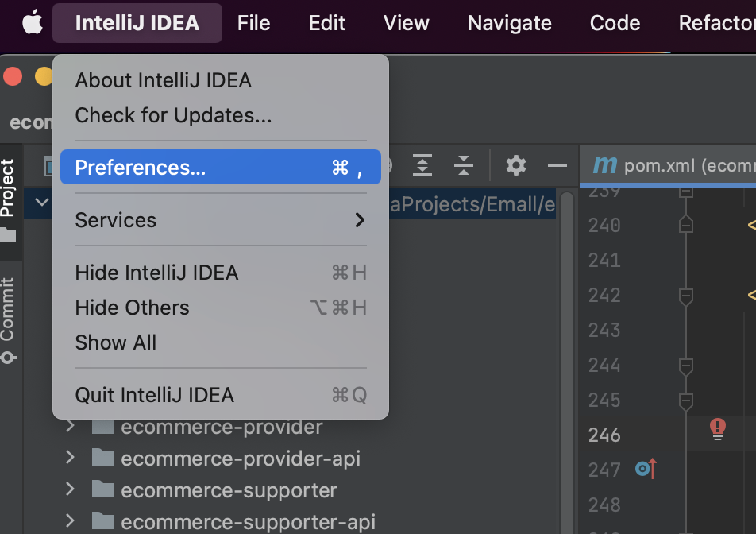Click the Collapse All icon in Project toolbar
756x534 pixels.
point(464,165)
